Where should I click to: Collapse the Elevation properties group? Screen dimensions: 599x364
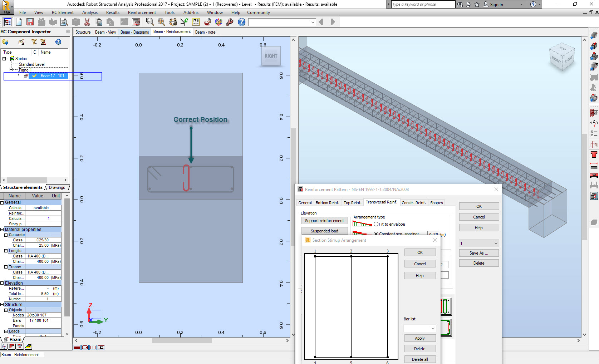pos(2,283)
